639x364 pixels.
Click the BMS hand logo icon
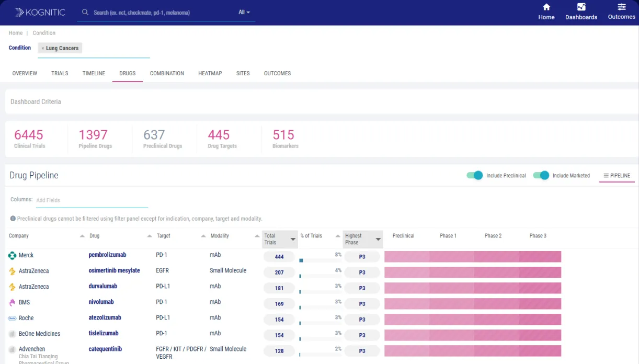click(12, 302)
